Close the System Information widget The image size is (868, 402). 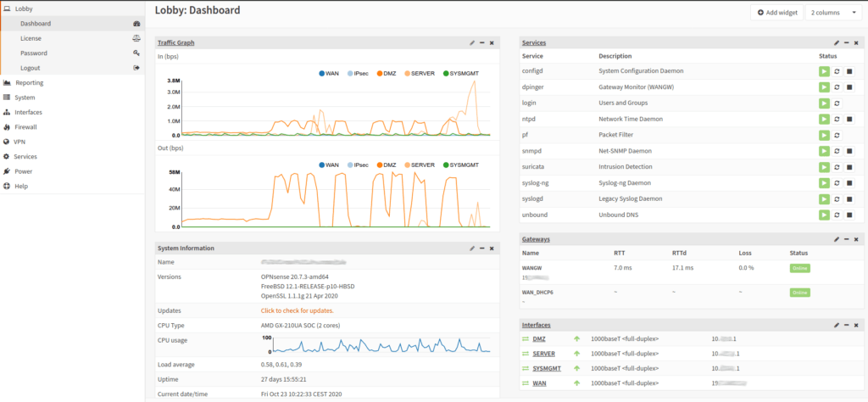click(x=492, y=248)
